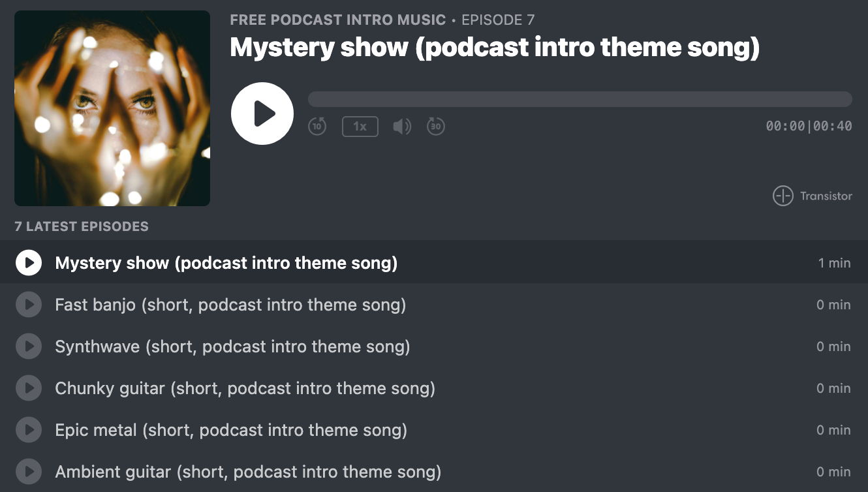This screenshot has height=492, width=868.
Task: Play the Synthwave episode icon
Action: click(29, 346)
